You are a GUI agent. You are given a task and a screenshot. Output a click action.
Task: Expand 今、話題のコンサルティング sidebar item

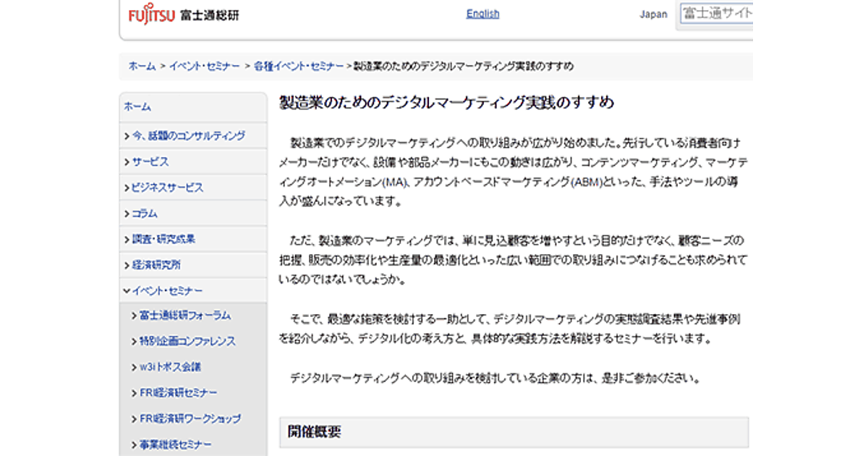click(188, 135)
